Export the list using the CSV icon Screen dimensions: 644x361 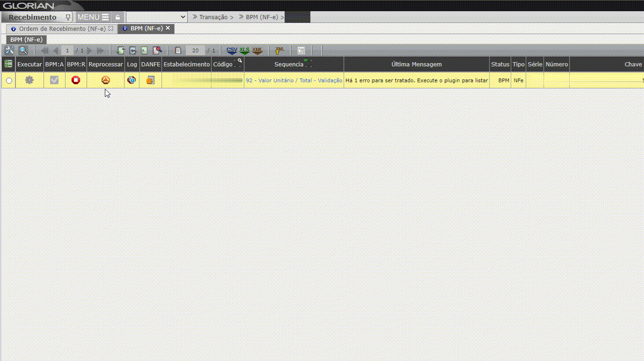(232, 51)
